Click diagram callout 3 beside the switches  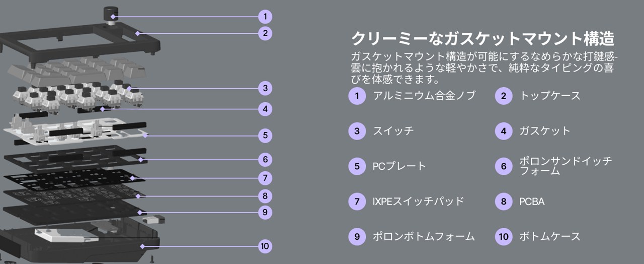pos(265,88)
